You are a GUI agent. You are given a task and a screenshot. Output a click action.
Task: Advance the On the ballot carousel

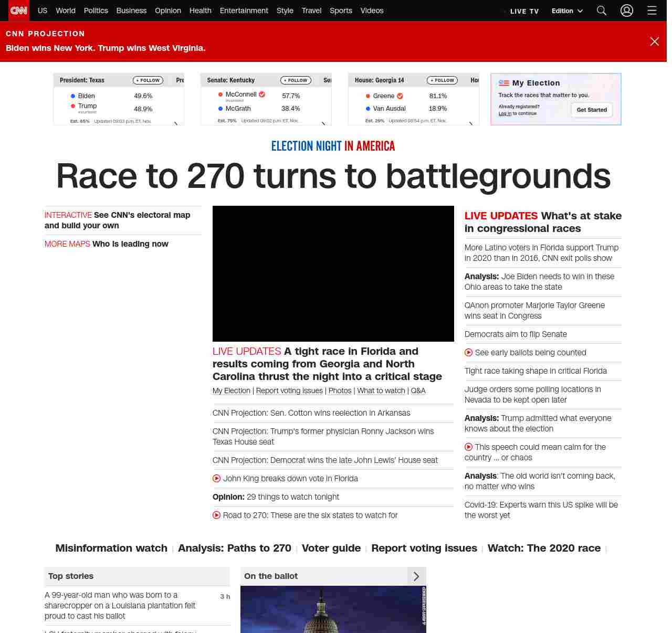pos(416,576)
